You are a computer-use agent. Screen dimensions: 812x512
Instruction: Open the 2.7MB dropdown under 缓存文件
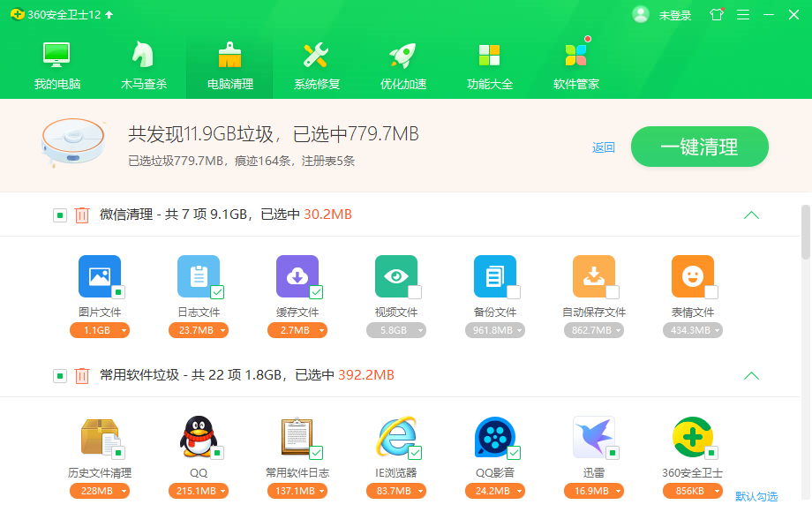tap(297, 330)
